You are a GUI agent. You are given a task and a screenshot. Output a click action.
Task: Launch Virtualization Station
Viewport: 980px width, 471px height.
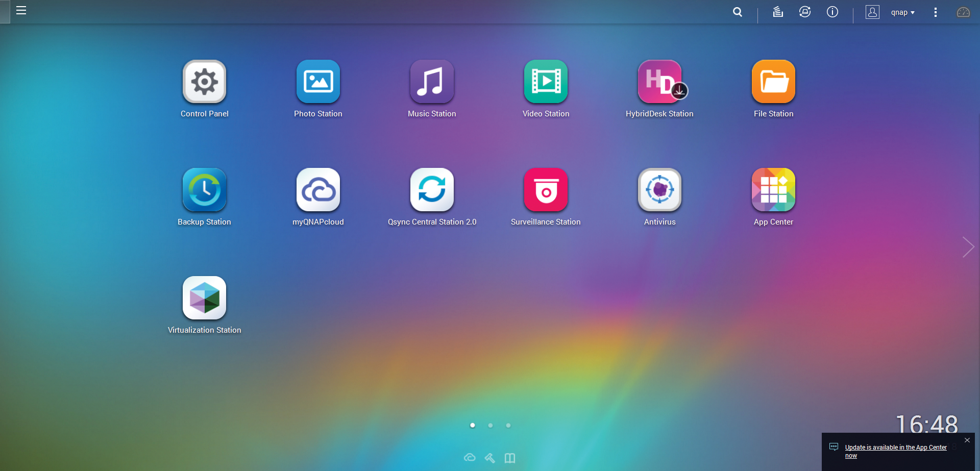click(x=204, y=299)
